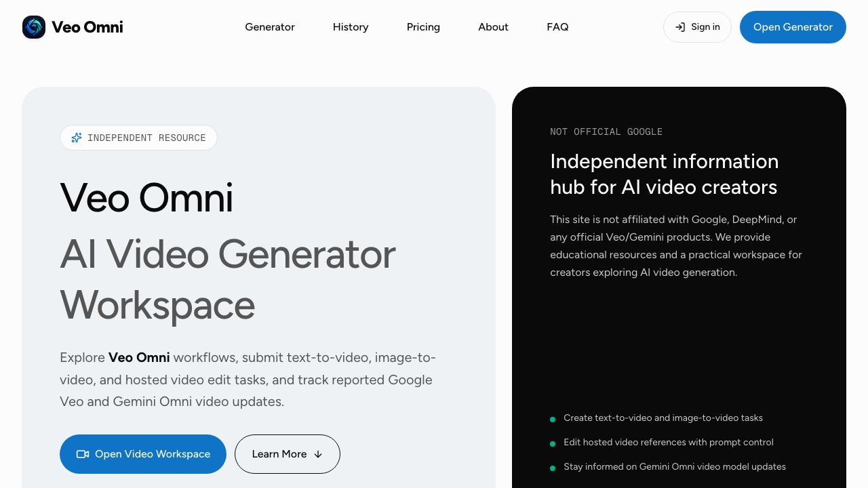Click the paragraph starting 'This site is not affiliated'
Viewport: 868px width, 488px height.
[x=676, y=246]
